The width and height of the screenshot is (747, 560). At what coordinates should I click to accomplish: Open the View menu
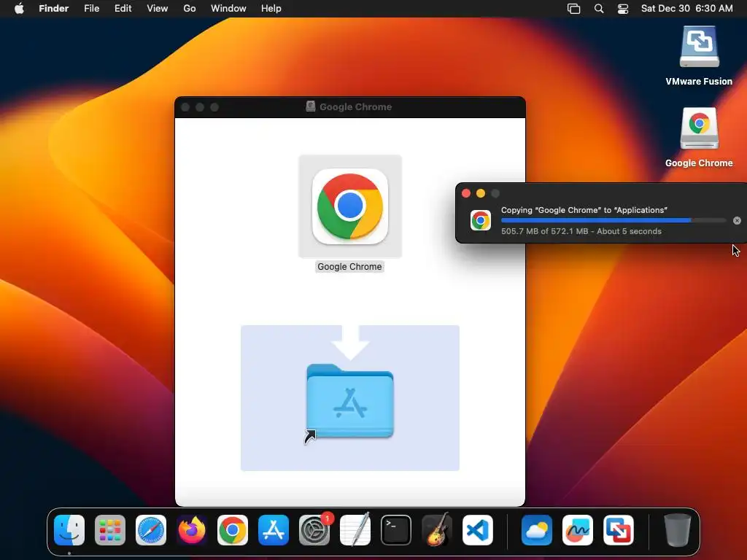pyautogui.click(x=158, y=9)
